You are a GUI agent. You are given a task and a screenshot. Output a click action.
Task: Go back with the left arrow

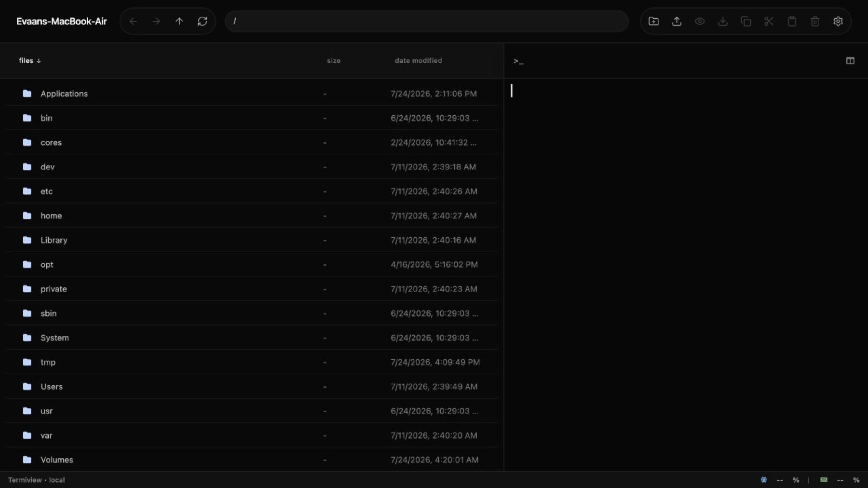pos(133,21)
